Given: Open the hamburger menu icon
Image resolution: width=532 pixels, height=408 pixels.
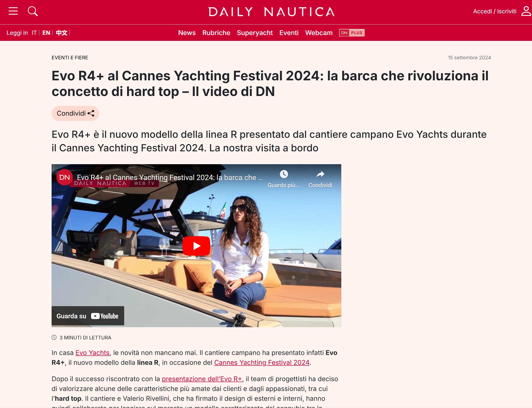Looking at the screenshot, I should point(13,11).
